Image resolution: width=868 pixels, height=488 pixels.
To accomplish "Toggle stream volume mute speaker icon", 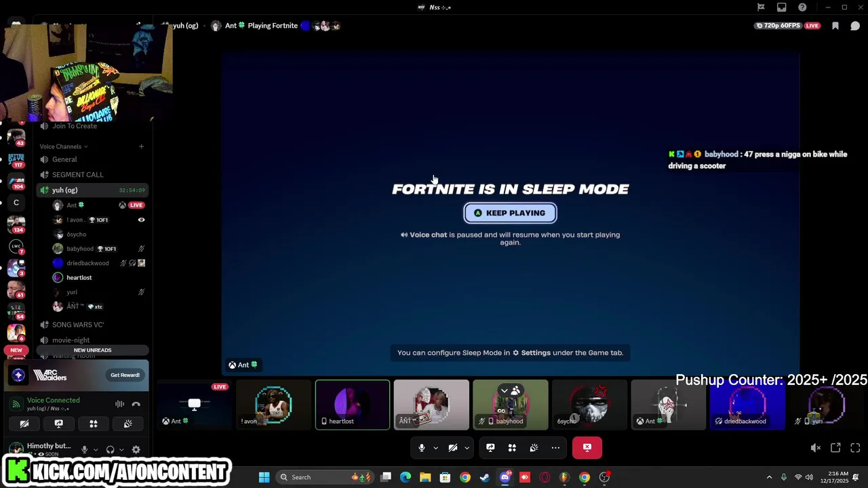I will click(816, 448).
